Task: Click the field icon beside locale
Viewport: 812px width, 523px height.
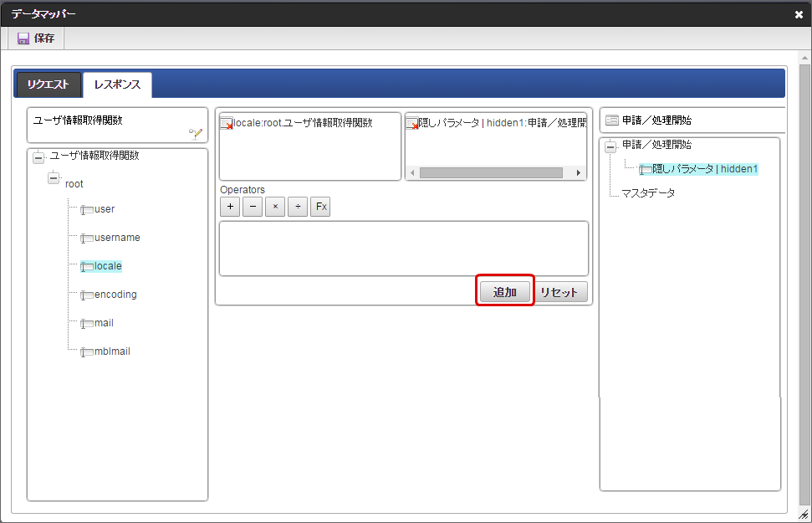Action: pyautogui.click(x=86, y=267)
